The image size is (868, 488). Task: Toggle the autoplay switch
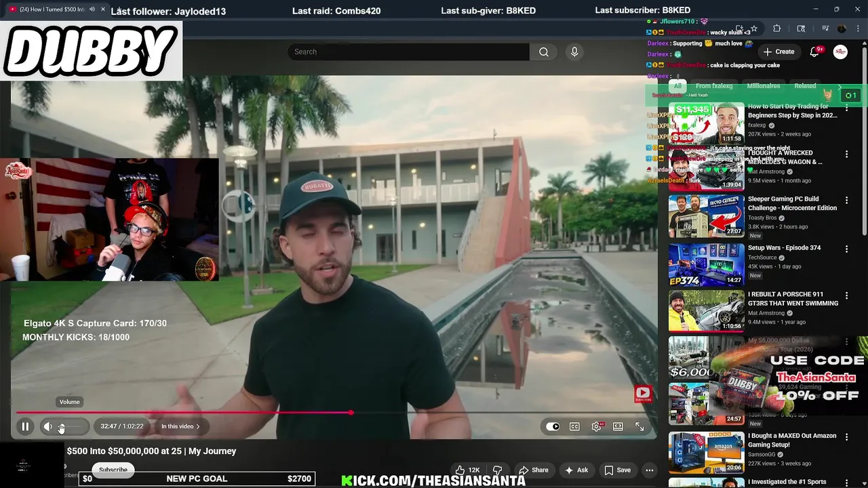[553, 426]
